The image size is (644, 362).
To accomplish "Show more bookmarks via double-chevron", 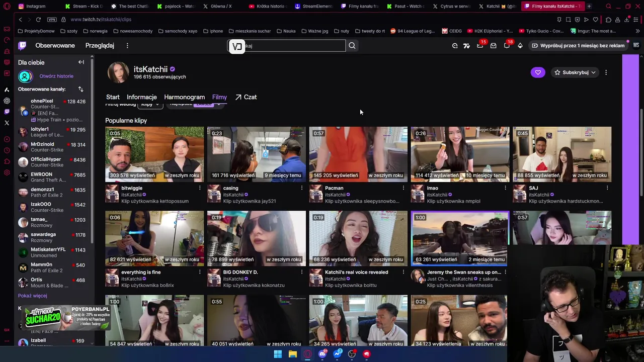I will click(638, 31).
